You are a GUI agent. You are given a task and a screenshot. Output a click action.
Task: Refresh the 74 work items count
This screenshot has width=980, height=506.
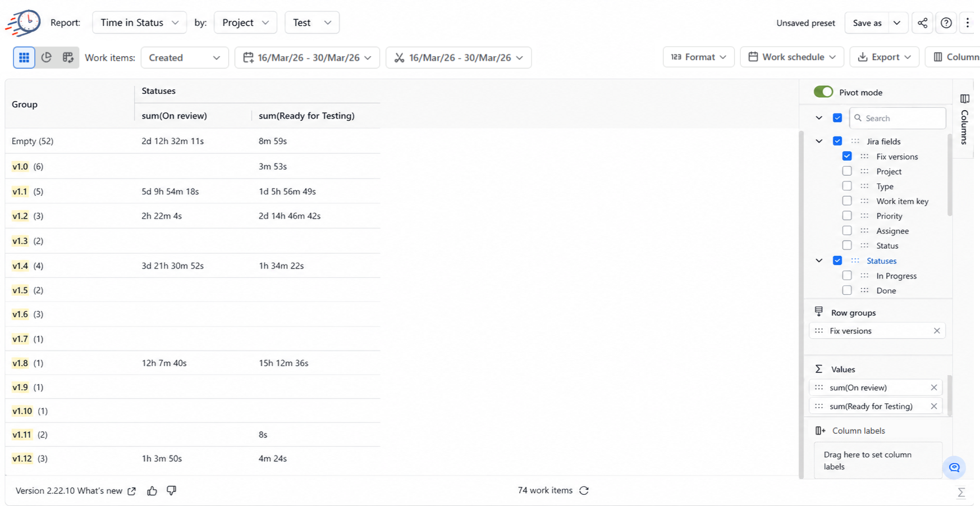584,490
